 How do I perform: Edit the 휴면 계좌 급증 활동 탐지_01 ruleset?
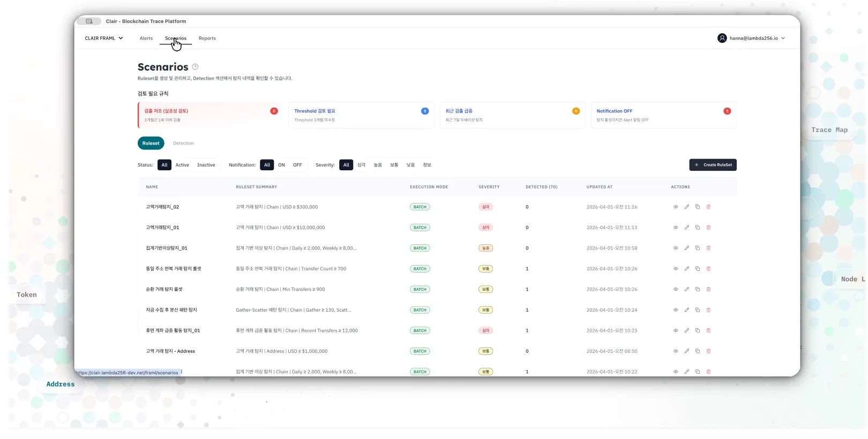[686, 330]
